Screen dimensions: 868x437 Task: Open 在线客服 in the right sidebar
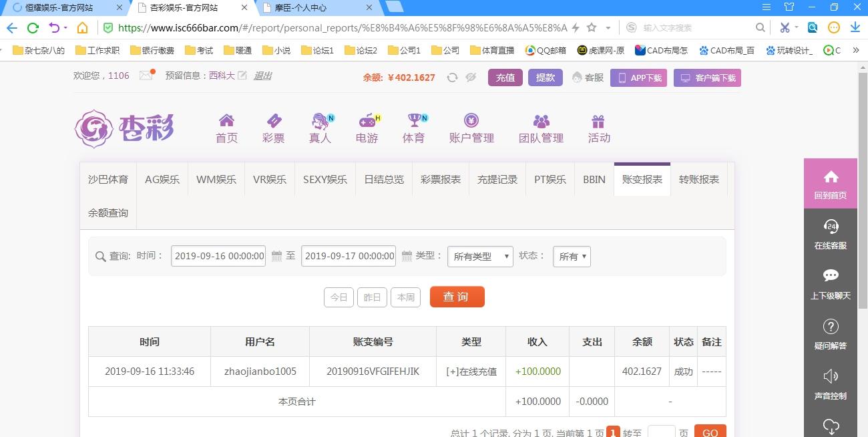(830, 234)
